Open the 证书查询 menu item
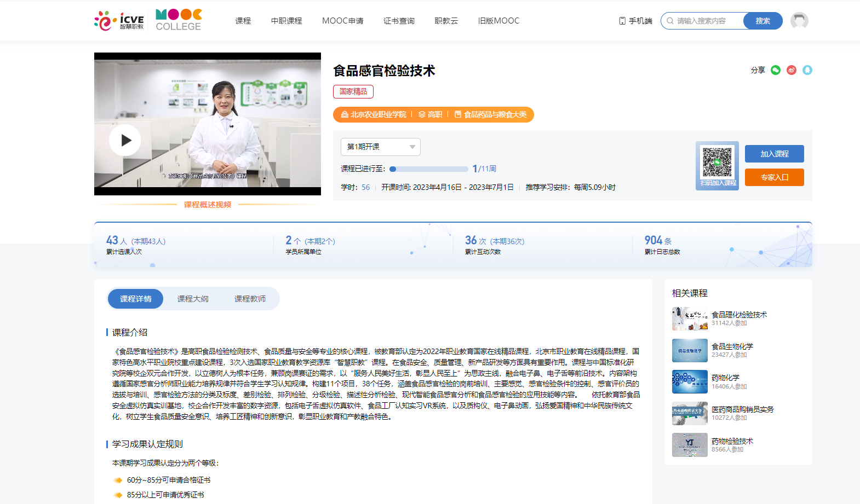The height and width of the screenshot is (504, 860). point(399,21)
